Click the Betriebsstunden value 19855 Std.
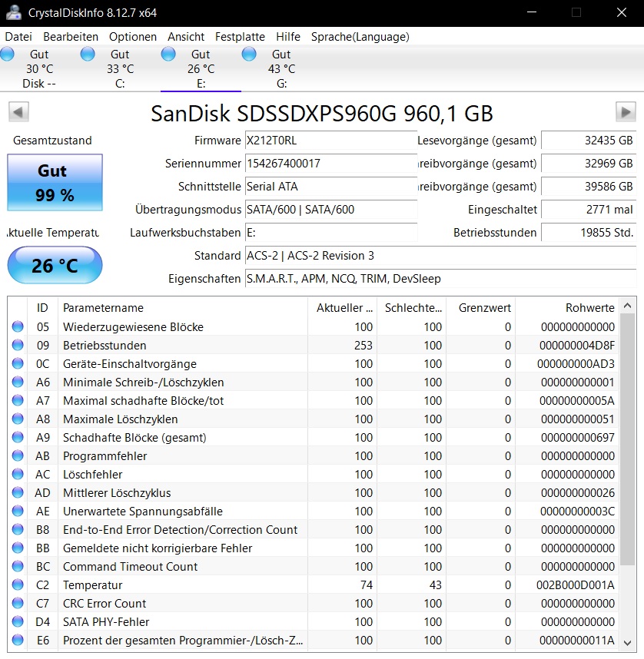 tap(589, 233)
